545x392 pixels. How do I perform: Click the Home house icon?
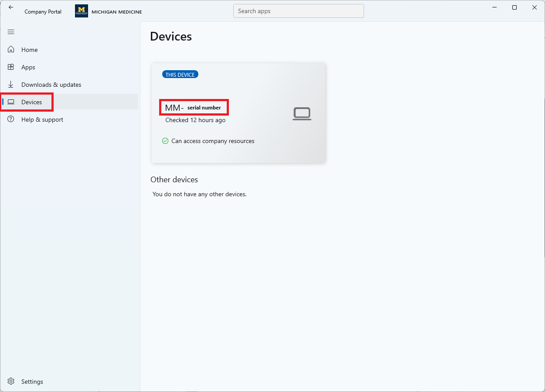(11, 50)
